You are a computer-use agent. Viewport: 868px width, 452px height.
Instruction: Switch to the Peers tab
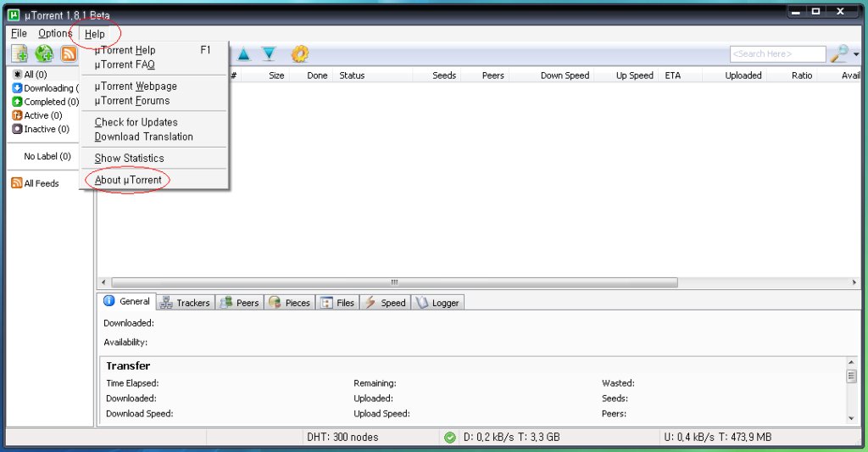pyautogui.click(x=239, y=303)
